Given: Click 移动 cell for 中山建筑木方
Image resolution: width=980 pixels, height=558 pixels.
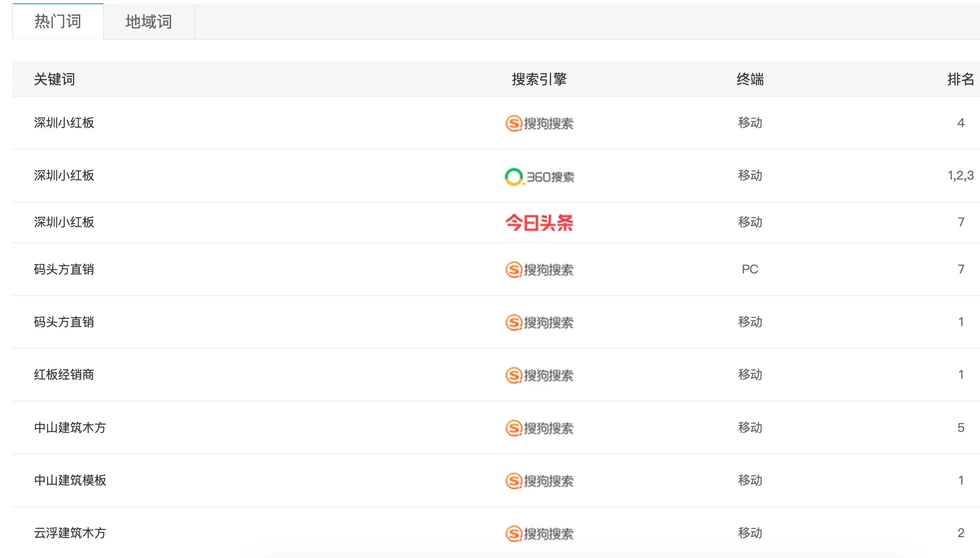Looking at the screenshot, I should (x=750, y=428).
